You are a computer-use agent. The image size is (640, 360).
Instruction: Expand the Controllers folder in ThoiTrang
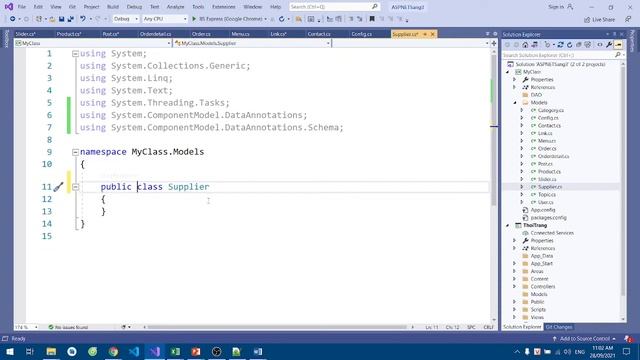[x=515, y=287]
